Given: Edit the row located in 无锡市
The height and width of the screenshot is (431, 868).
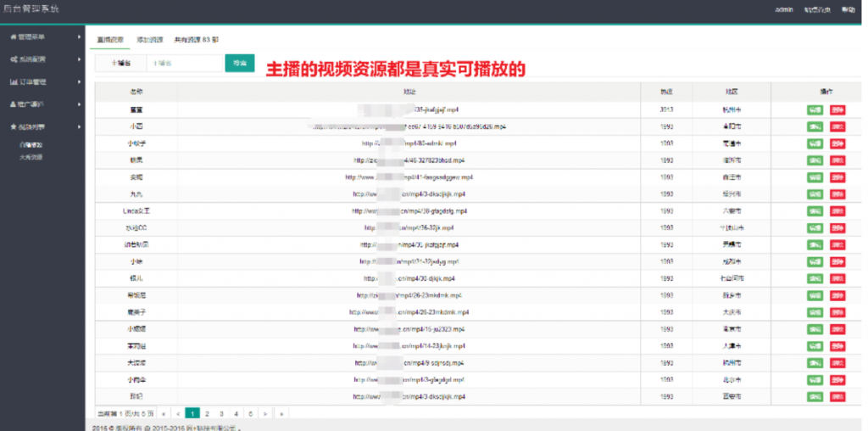Looking at the screenshot, I should [x=815, y=245].
